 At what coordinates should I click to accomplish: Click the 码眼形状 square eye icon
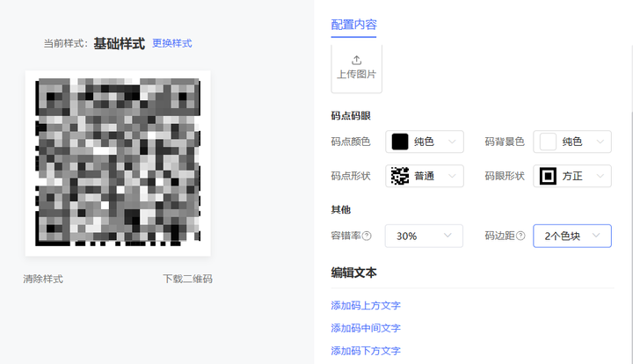548,176
